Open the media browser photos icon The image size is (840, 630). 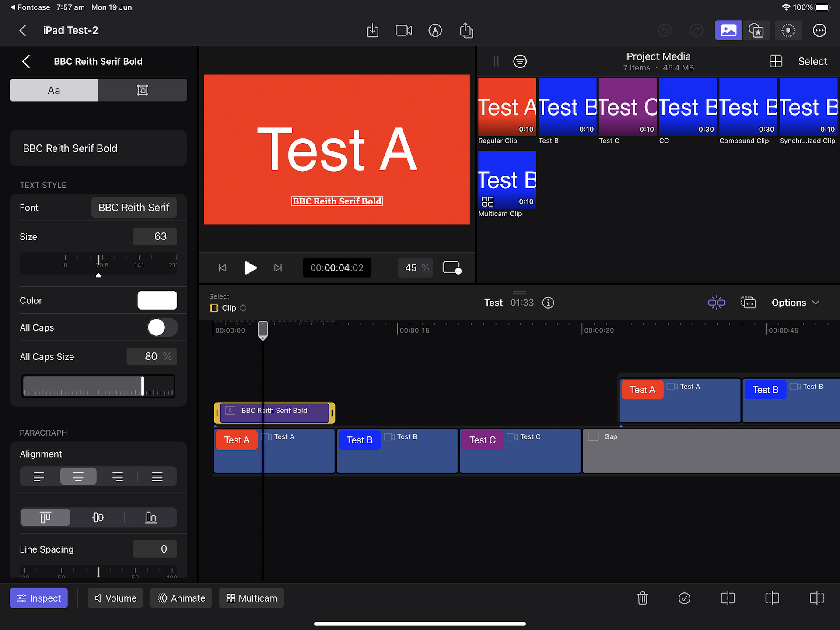[x=728, y=31]
